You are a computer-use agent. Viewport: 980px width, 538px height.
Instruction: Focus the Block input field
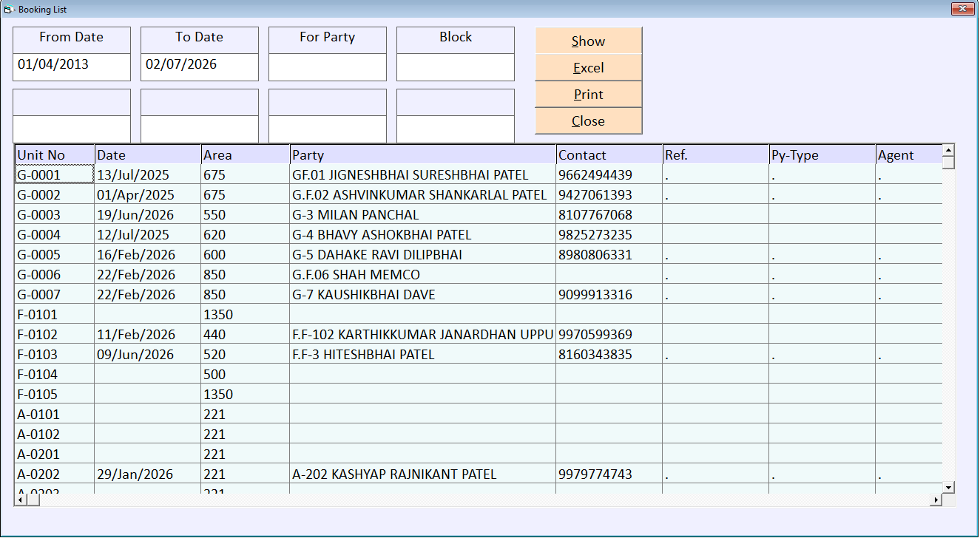pyautogui.click(x=456, y=67)
